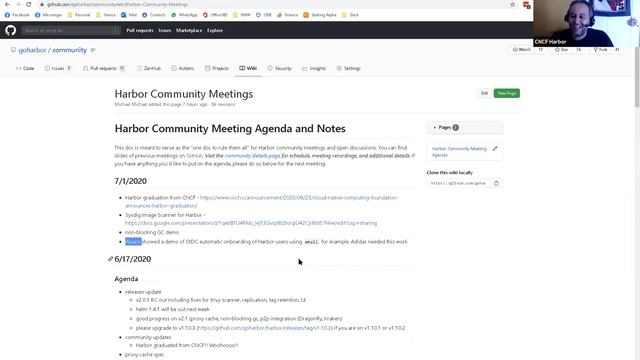The width and height of the screenshot is (640, 360).
Task: Switch to the Actions tab
Action: tap(182, 68)
